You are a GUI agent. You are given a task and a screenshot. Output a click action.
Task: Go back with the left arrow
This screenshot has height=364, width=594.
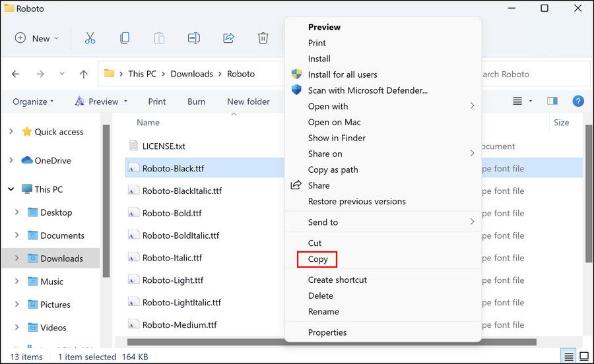pos(16,74)
